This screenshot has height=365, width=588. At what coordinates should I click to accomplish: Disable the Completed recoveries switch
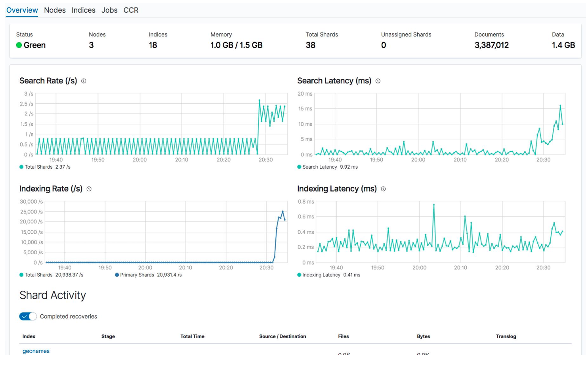click(28, 317)
